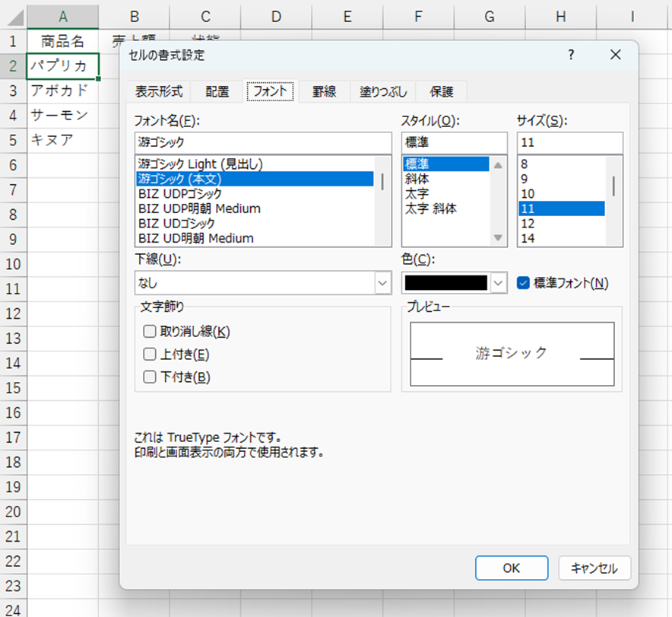The height and width of the screenshot is (617, 672).
Task: Enable the 取り消し線 checkbox
Action: point(150,332)
